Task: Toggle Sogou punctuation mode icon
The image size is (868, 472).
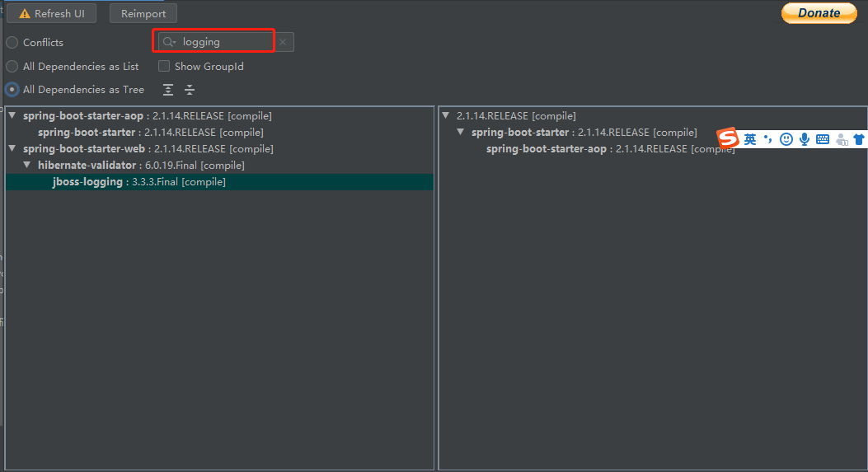Action: [767, 139]
